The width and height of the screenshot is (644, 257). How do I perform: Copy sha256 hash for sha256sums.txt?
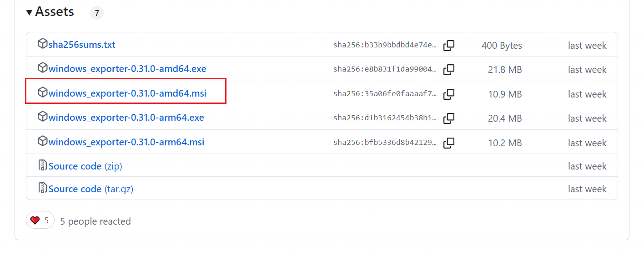[449, 46]
